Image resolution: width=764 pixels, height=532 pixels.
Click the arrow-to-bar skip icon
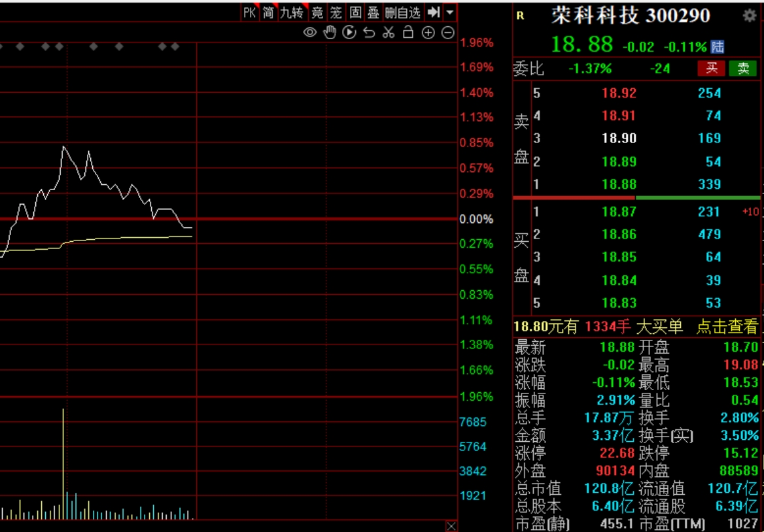point(433,12)
